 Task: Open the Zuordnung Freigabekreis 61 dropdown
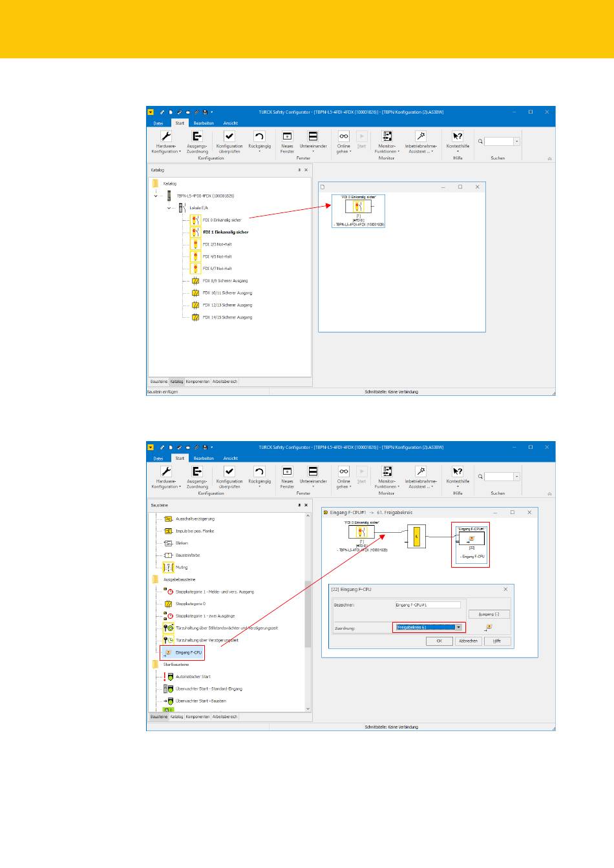[x=458, y=627]
